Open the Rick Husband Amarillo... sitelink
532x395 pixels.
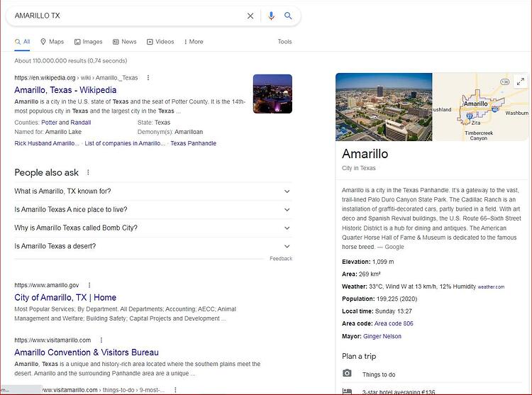(47, 143)
